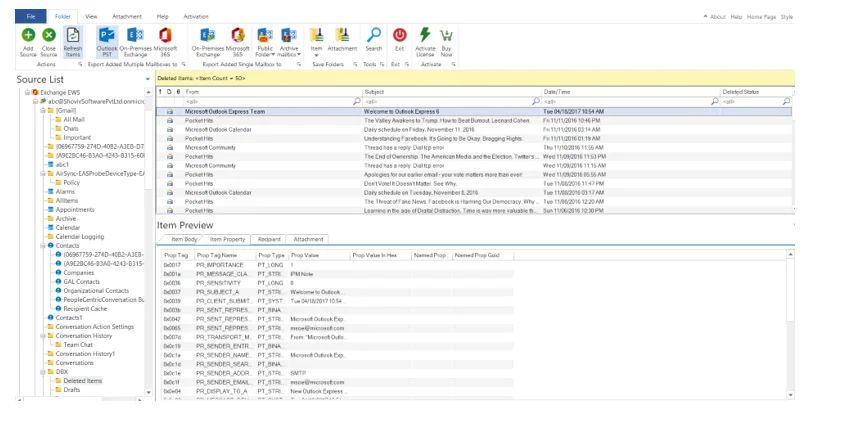Collapse the DBX folder node
This screenshot has height=424, width=864.
(42, 372)
